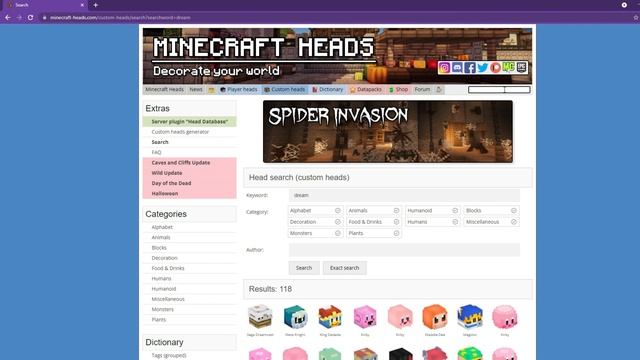Open the FAQ link in Extras
640x360 pixels.
156,152
